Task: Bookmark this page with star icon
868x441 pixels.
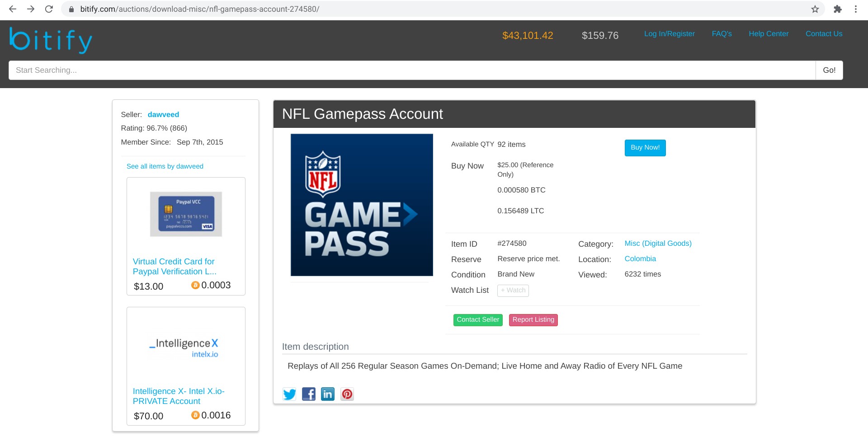Action: pyautogui.click(x=815, y=9)
